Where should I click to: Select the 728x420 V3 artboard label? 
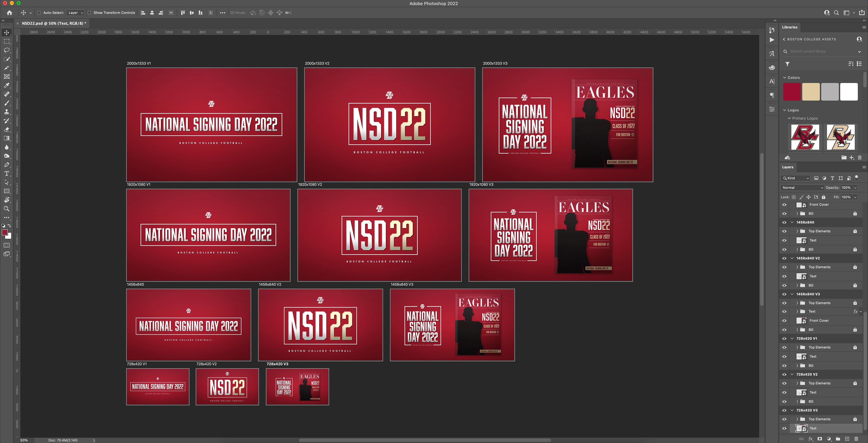tap(277, 364)
